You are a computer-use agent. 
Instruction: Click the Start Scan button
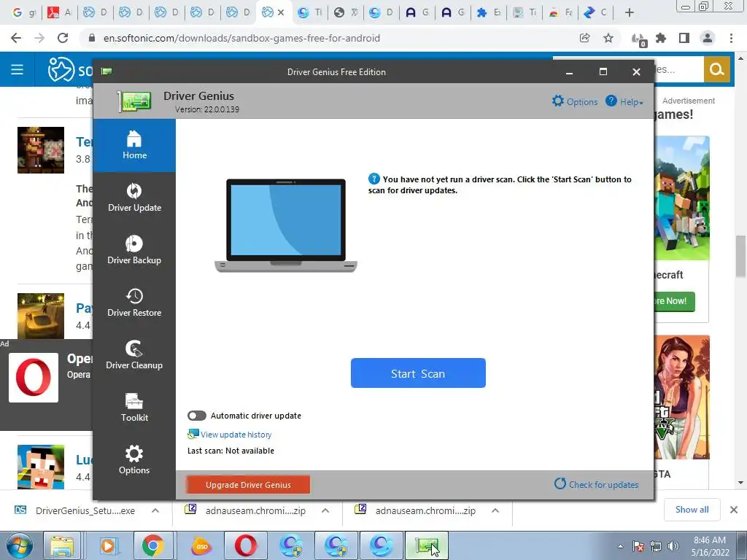click(418, 373)
